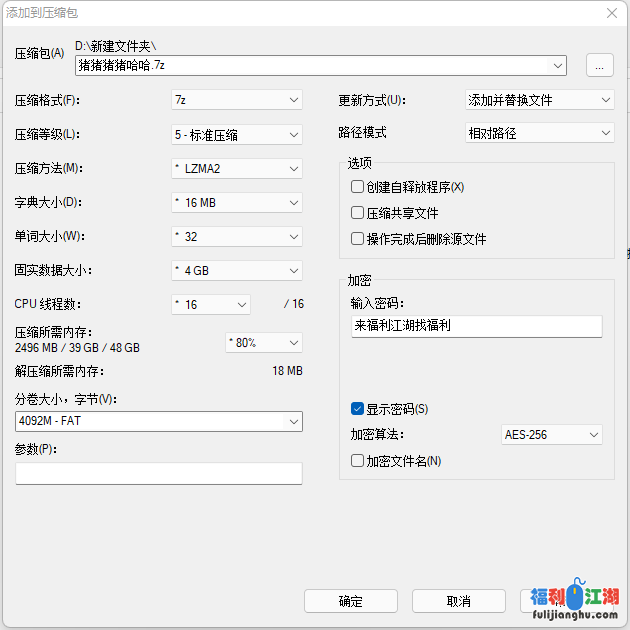Open the 更新方式 dropdown
The width and height of the screenshot is (630, 630).
click(539, 100)
